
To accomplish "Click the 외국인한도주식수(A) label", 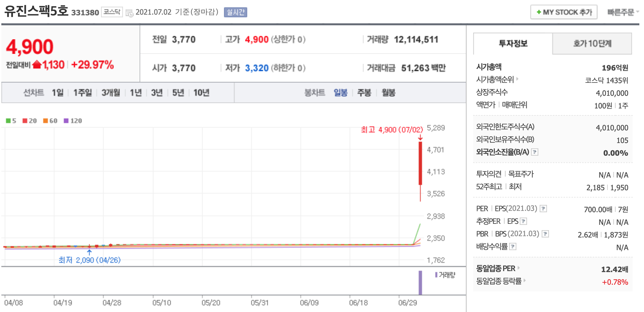I will tap(505, 127).
